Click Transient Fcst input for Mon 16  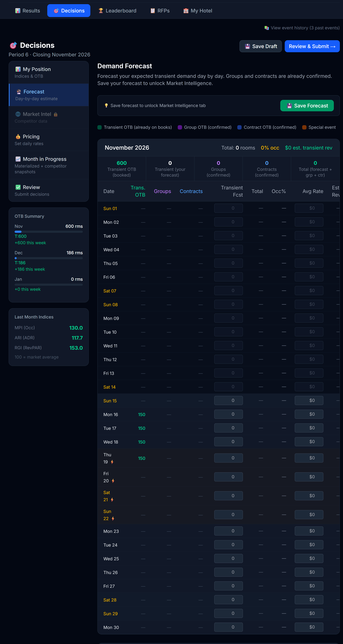228,414
